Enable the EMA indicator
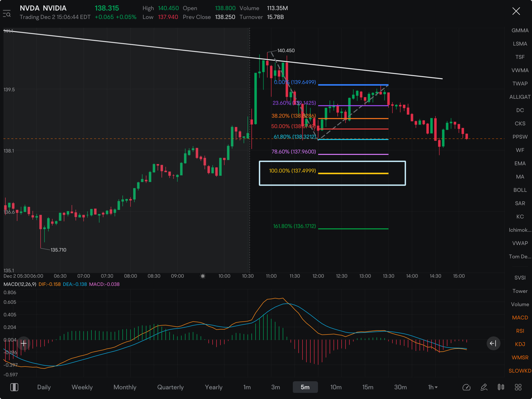Image resolution: width=532 pixels, height=399 pixels. point(520,164)
